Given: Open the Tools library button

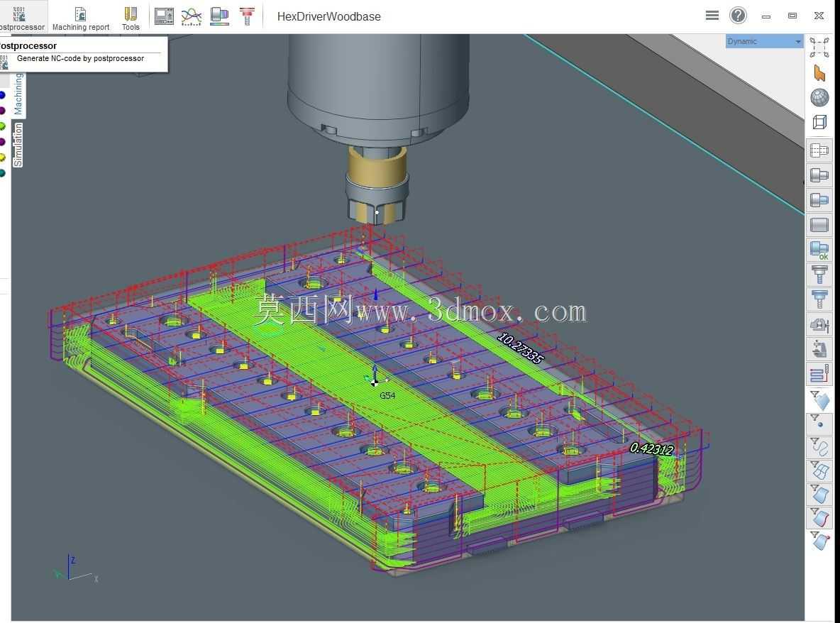Looking at the screenshot, I should coord(131,17).
